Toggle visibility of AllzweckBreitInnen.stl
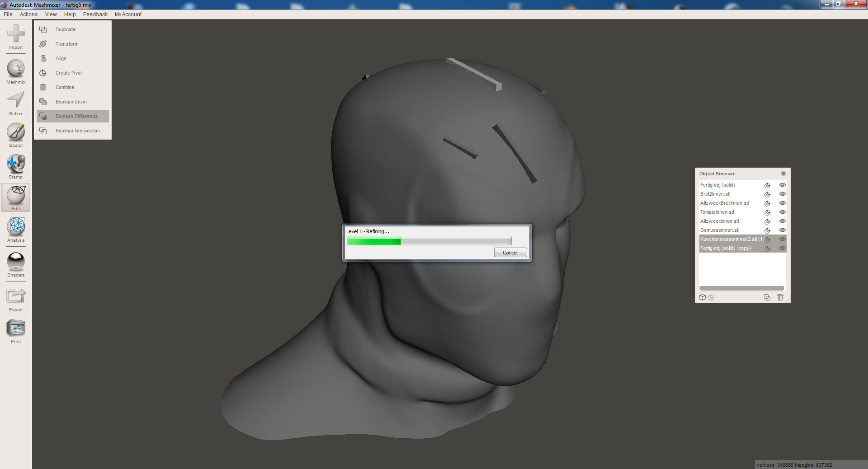 click(783, 203)
